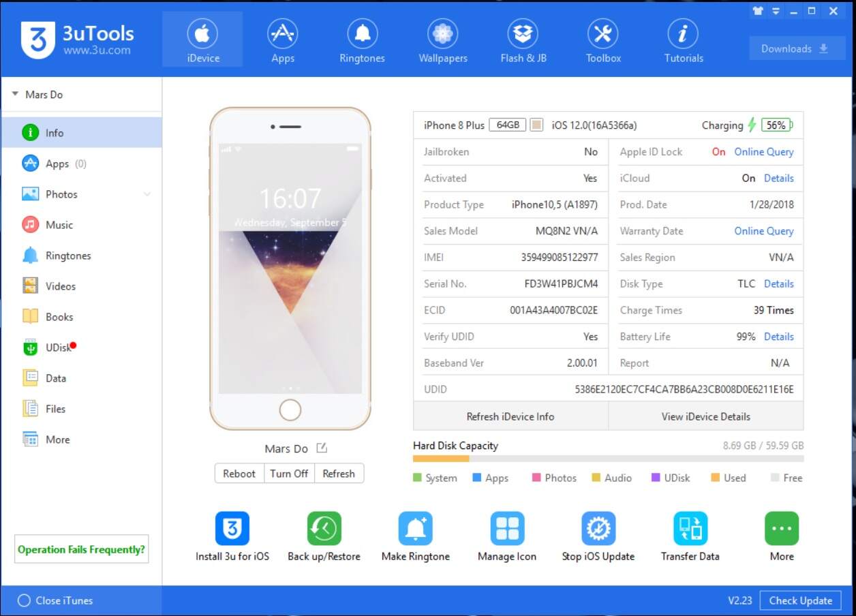Toggle Close iTunes option
The height and width of the screenshot is (616, 856).
click(x=55, y=600)
